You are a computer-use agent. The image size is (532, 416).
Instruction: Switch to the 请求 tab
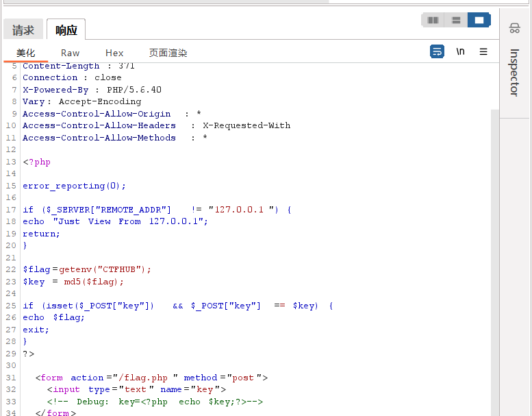click(23, 30)
